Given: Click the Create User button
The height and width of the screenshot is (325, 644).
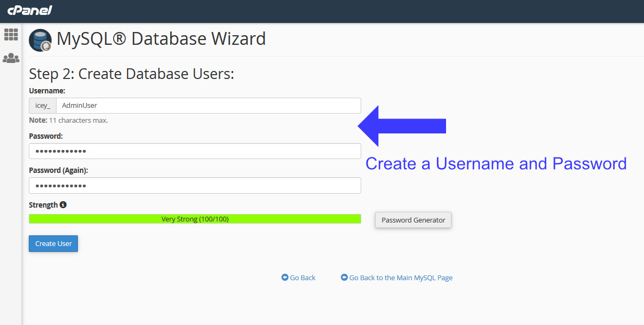Looking at the screenshot, I should [53, 243].
